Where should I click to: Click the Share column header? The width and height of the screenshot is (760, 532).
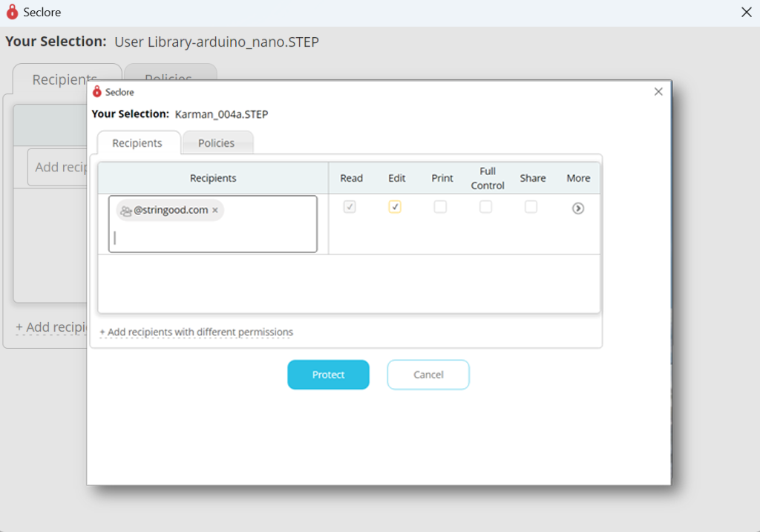[x=533, y=178]
